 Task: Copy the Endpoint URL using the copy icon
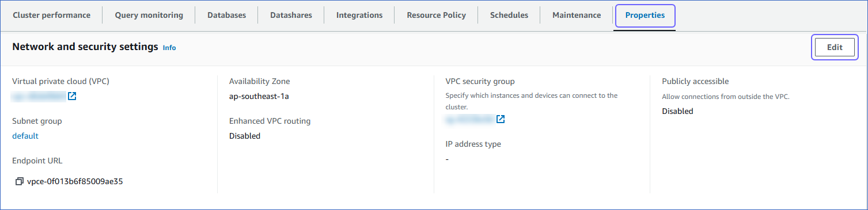click(20, 181)
